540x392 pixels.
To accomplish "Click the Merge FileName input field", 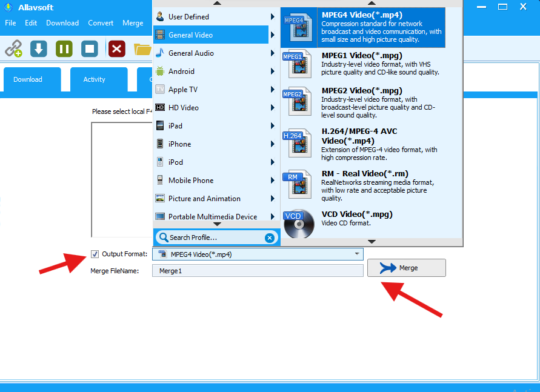I will click(x=258, y=271).
